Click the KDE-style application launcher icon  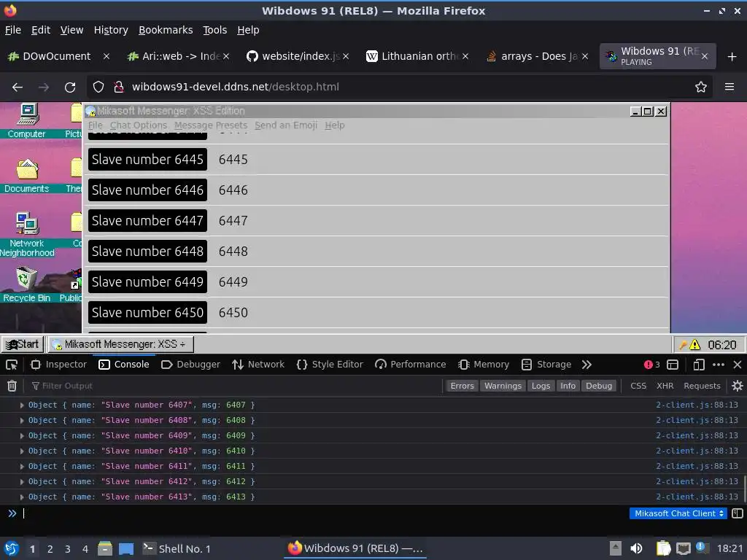pyautogui.click(x=12, y=548)
